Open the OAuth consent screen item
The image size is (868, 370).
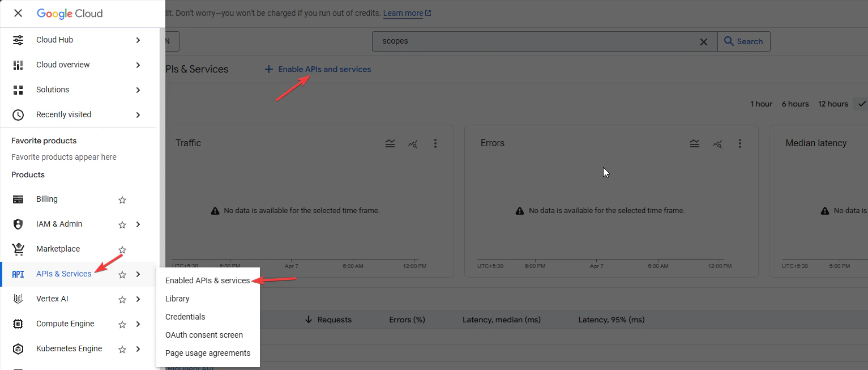click(x=208, y=335)
